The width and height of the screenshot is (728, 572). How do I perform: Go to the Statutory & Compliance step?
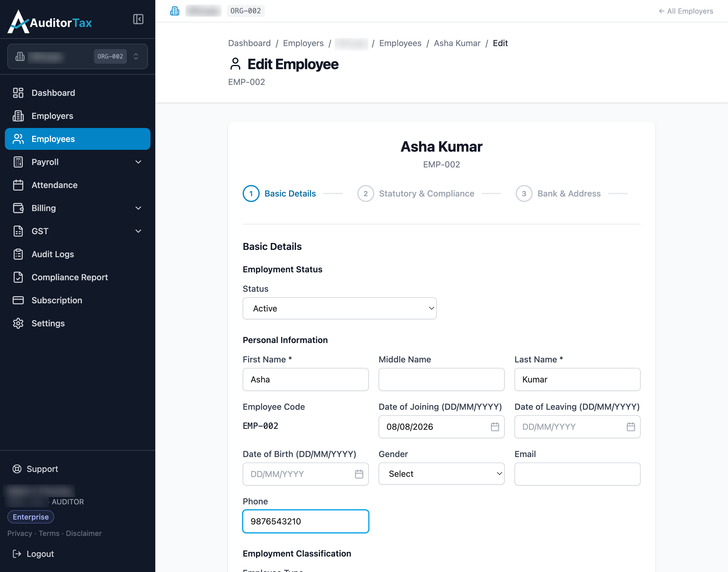tap(416, 193)
